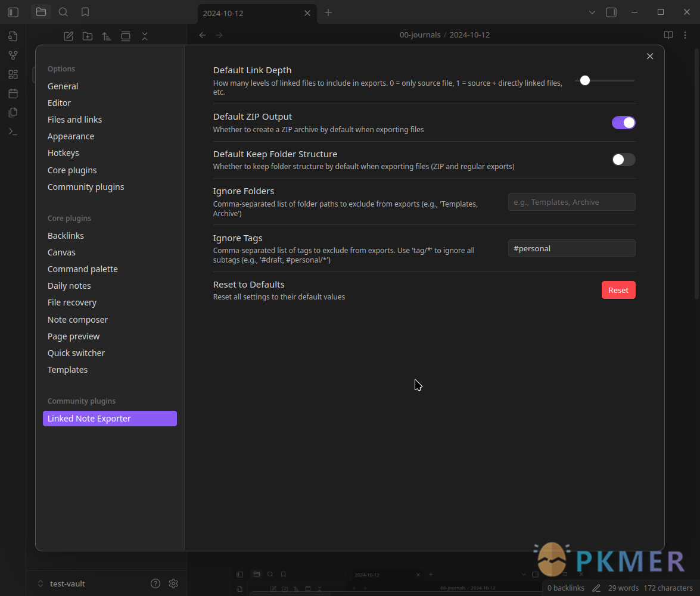Click the word count in status bar
This screenshot has width=700, height=596.
point(623,588)
